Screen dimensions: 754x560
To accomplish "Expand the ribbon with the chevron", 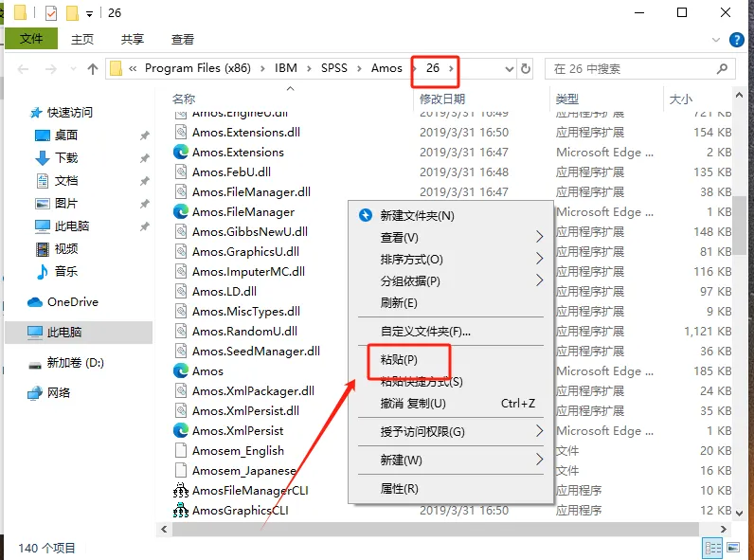I will pyautogui.click(x=716, y=40).
